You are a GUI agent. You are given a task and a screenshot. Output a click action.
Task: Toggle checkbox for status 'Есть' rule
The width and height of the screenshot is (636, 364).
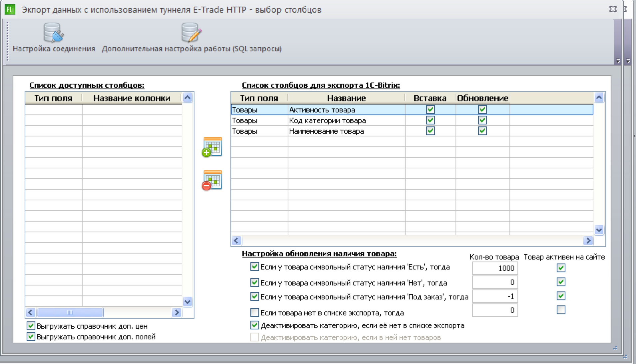click(255, 267)
